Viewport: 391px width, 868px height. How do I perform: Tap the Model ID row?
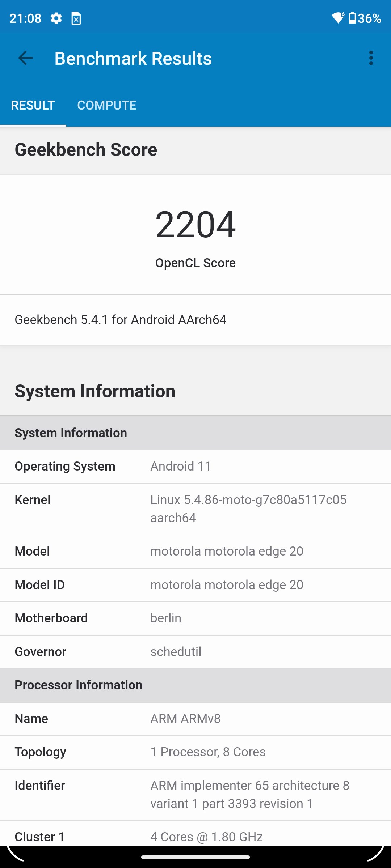point(195,585)
